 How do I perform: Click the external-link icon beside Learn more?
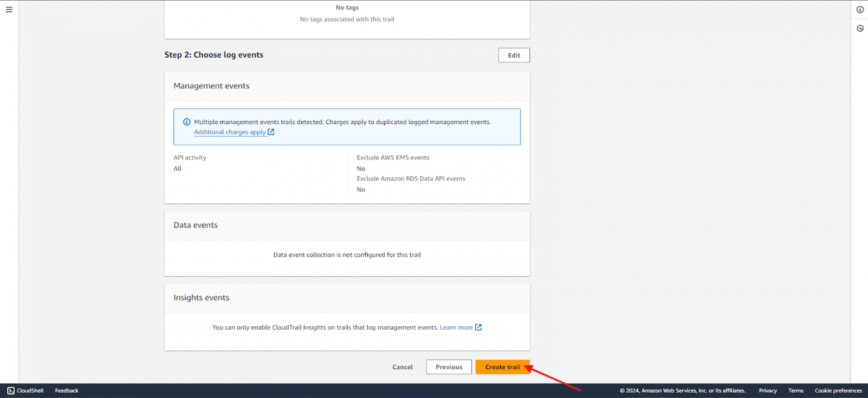(479, 327)
